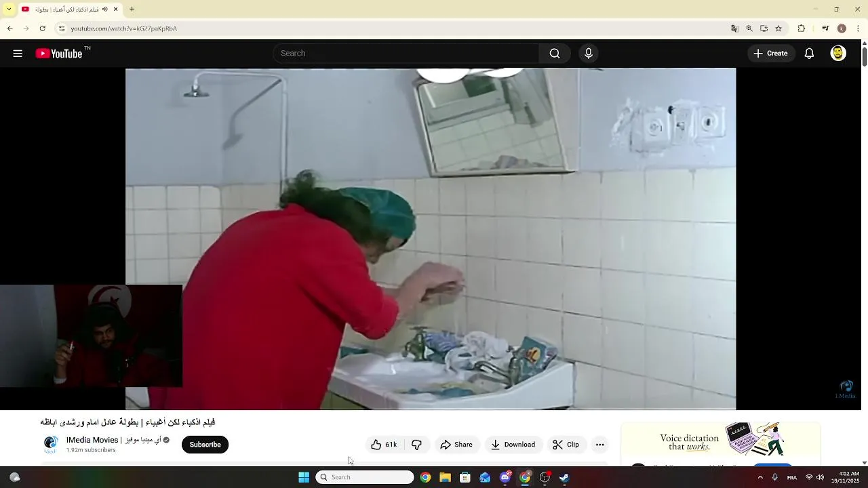Open the YouTube account avatar menu

[x=838, y=54]
